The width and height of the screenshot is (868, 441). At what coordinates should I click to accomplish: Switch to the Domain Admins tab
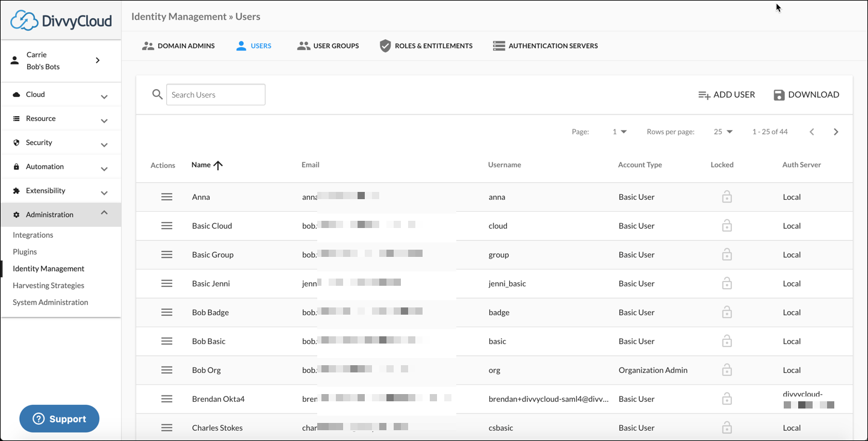(178, 46)
